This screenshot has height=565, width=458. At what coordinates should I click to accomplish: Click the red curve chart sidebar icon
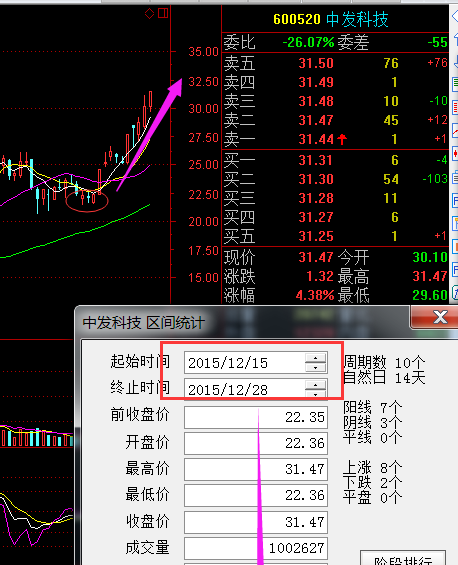coord(455,130)
